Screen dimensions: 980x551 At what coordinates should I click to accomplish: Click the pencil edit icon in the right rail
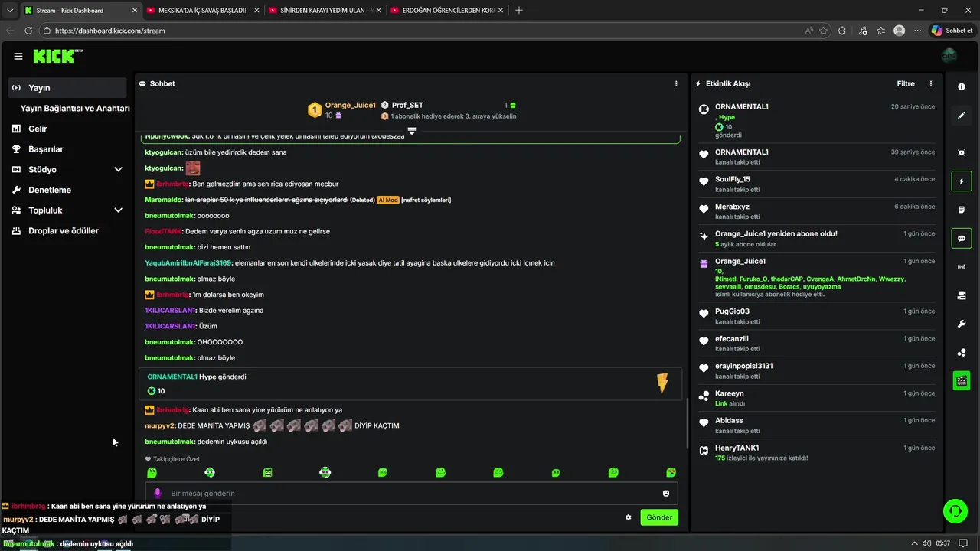[962, 116]
